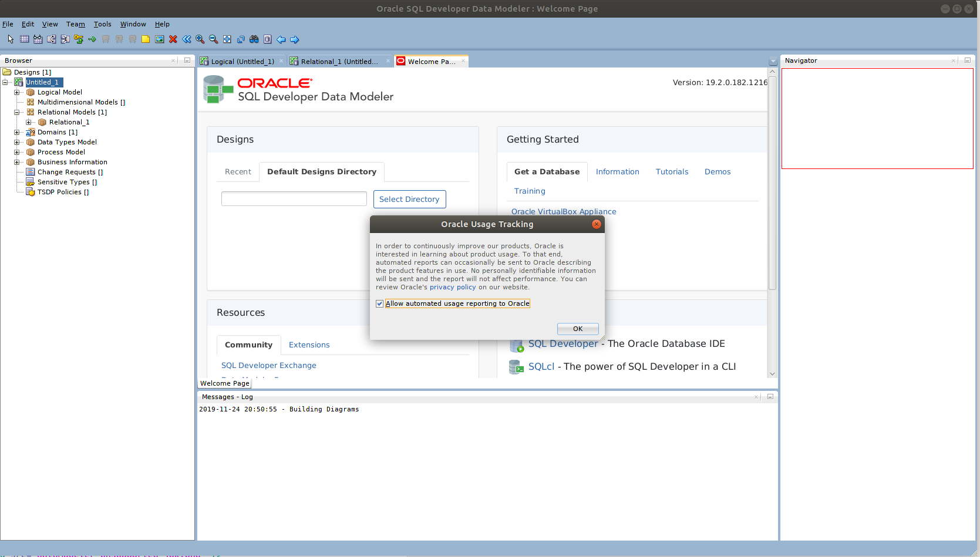Click the New Table grid icon

coord(24,39)
